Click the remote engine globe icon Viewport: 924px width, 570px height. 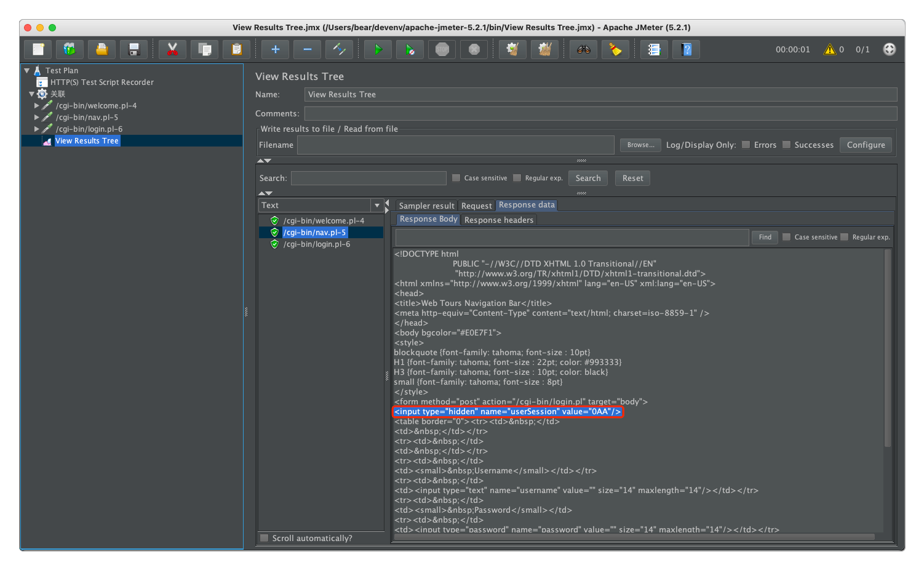890,49
